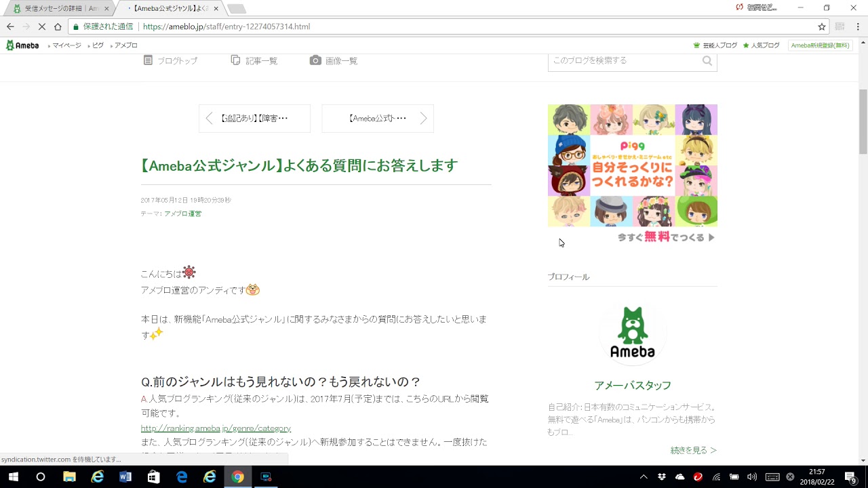Open the browser home page icon
868x488 pixels.
point(58,26)
